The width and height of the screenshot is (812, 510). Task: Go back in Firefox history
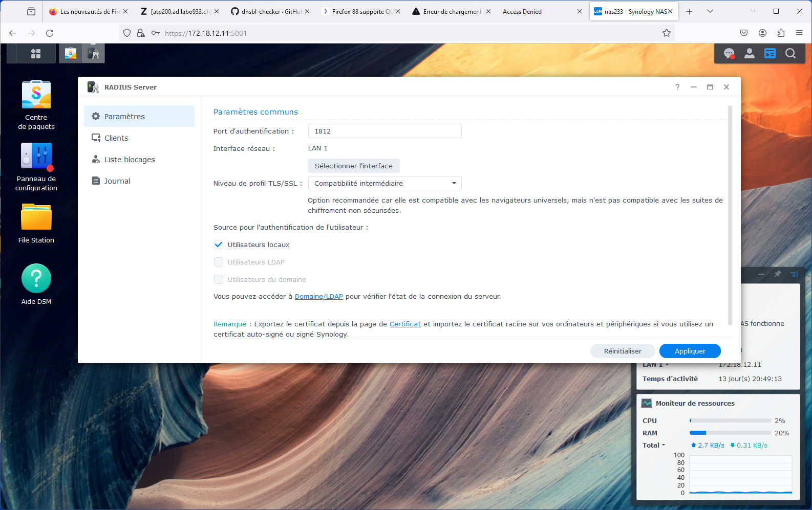(13, 33)
